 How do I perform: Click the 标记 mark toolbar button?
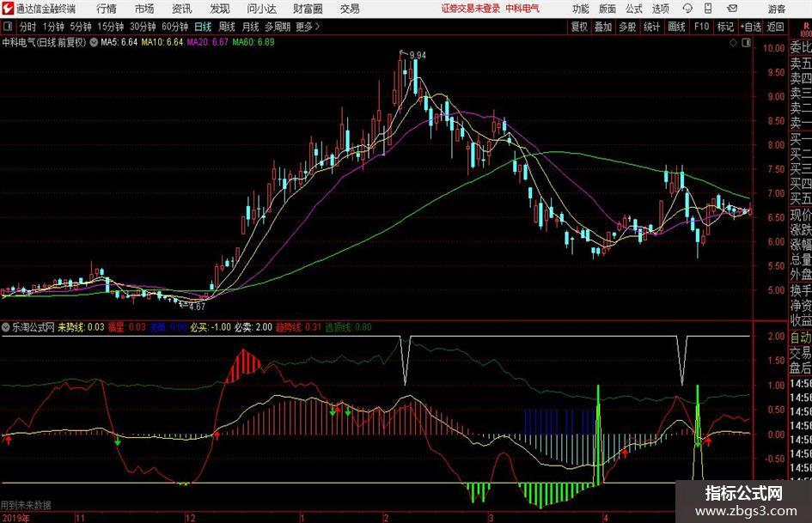click(x=725, y=27)
